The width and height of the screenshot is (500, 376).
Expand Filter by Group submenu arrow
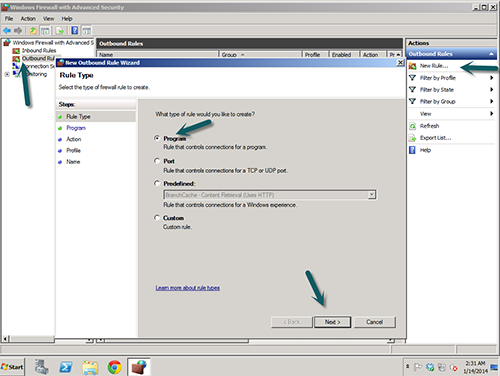(492, 101)
